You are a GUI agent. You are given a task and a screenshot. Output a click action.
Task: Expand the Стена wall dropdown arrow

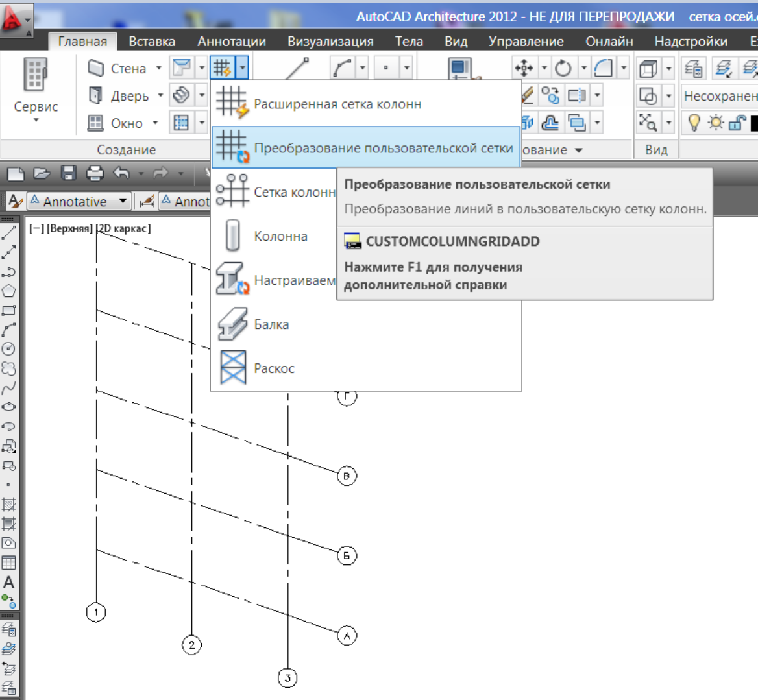pyautogui.click(x=158, y=68)
